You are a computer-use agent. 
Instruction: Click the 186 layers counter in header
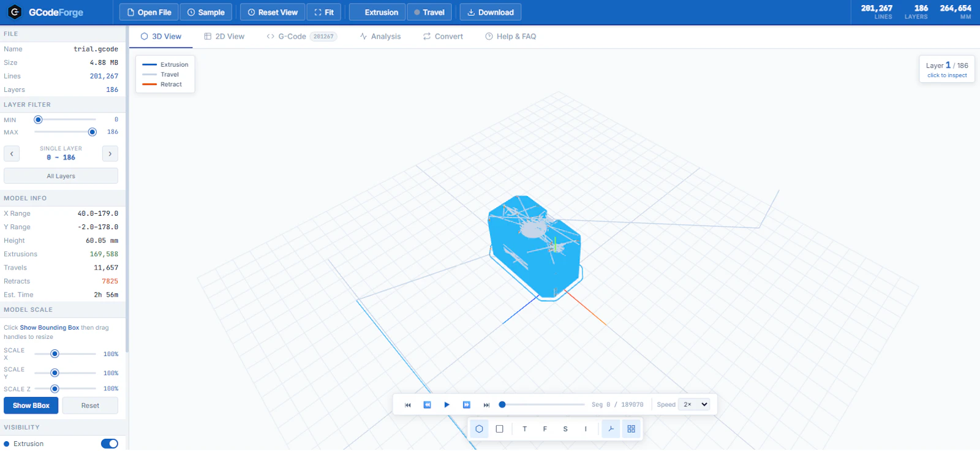[917, 12]
